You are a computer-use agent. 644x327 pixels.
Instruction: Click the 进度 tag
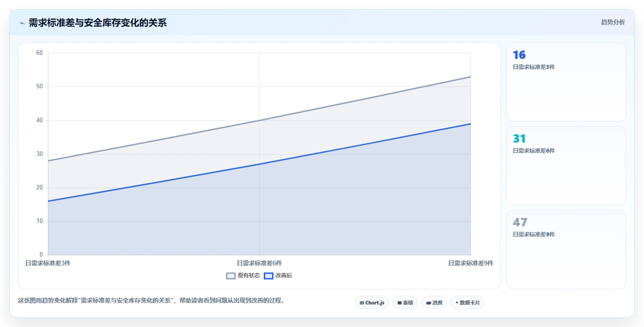[x=434, y=303]
